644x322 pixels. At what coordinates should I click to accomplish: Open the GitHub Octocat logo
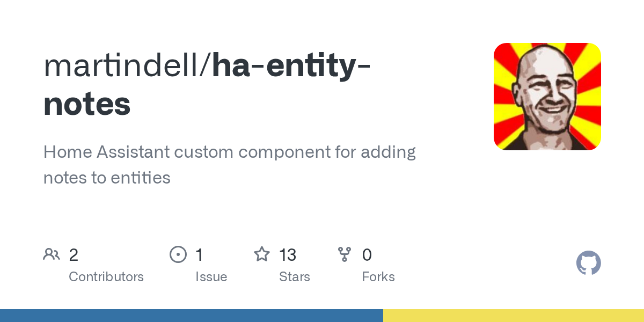(x=588, y=263)
